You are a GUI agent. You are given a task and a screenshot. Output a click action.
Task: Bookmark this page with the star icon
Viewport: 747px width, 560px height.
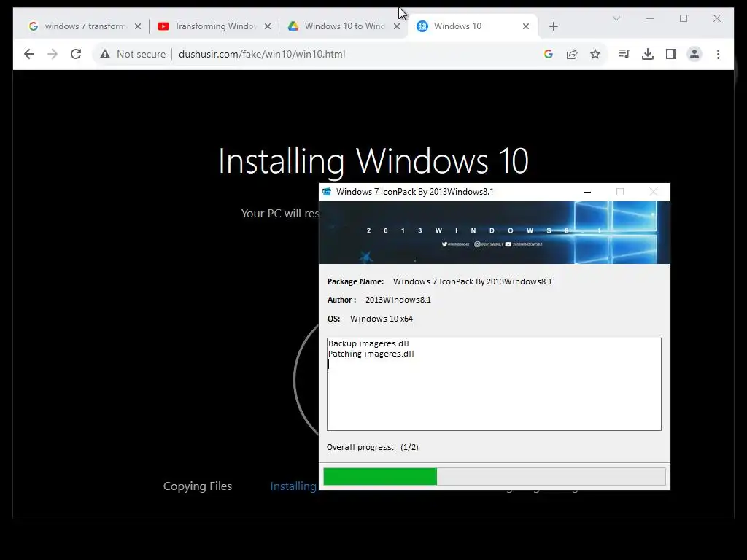pyautogui.click(x=595, y=54)
